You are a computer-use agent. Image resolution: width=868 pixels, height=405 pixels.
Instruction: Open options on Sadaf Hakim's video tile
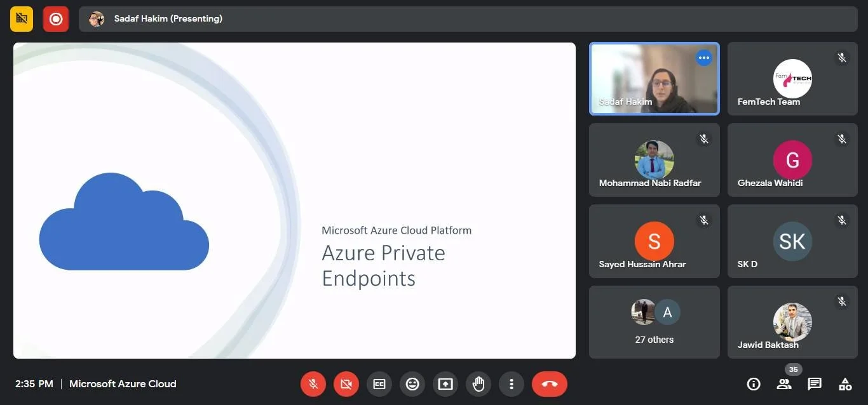(703, 58)
